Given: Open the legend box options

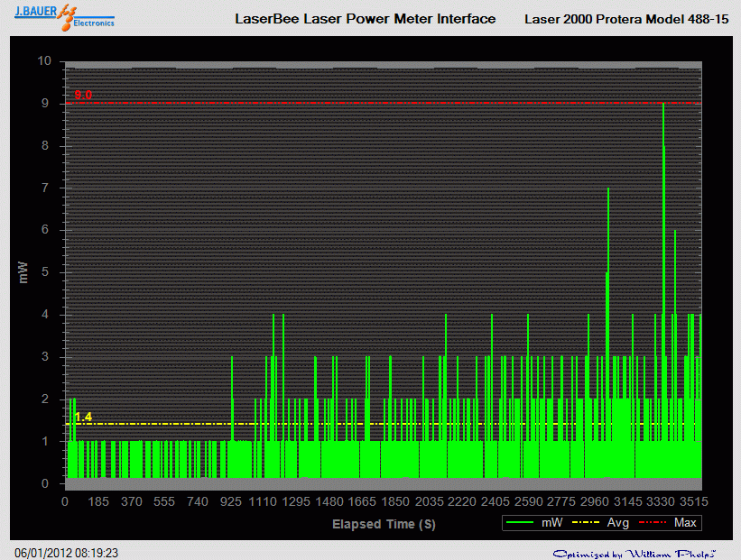Looking at the screenshot, I should (600, 522).
